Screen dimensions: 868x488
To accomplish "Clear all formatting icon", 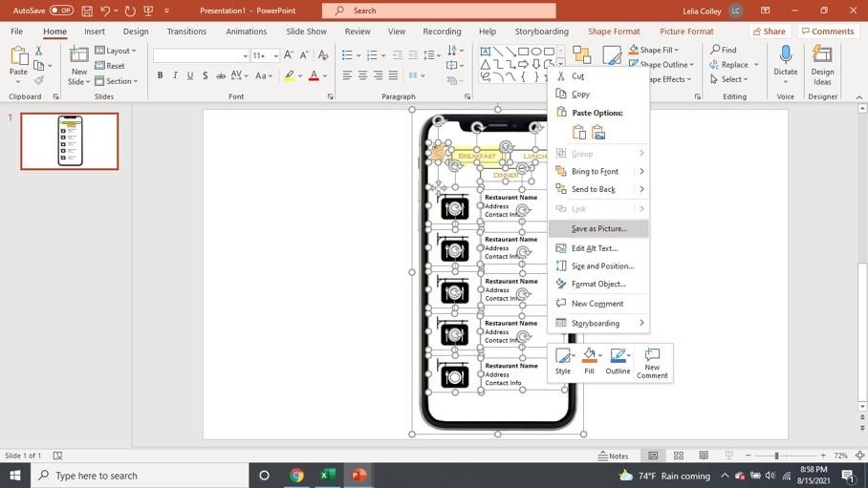I will click(x=323, y=54).
